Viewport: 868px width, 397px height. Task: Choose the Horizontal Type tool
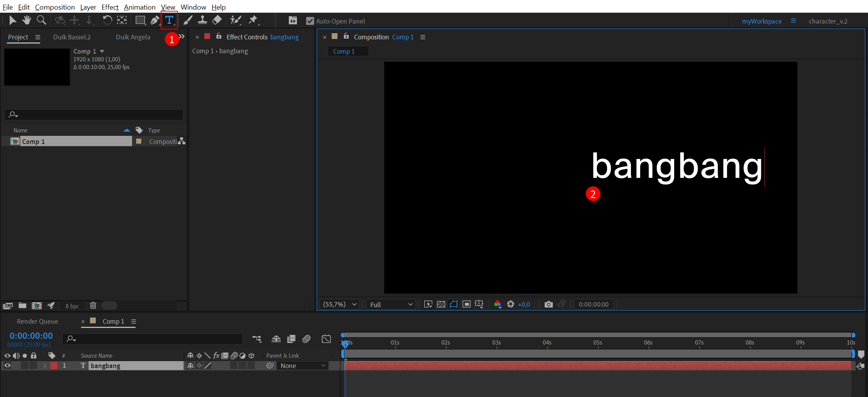(169, 20)
